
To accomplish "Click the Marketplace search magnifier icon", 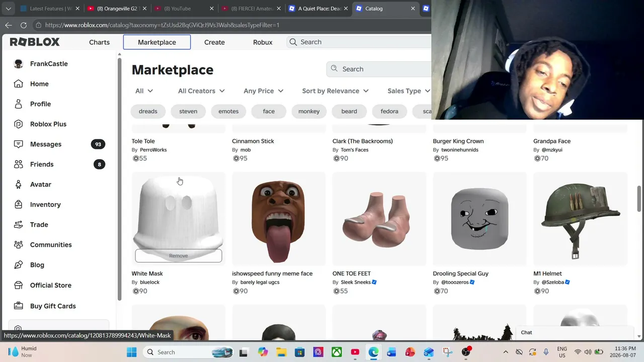I will [x=335, y=69].
